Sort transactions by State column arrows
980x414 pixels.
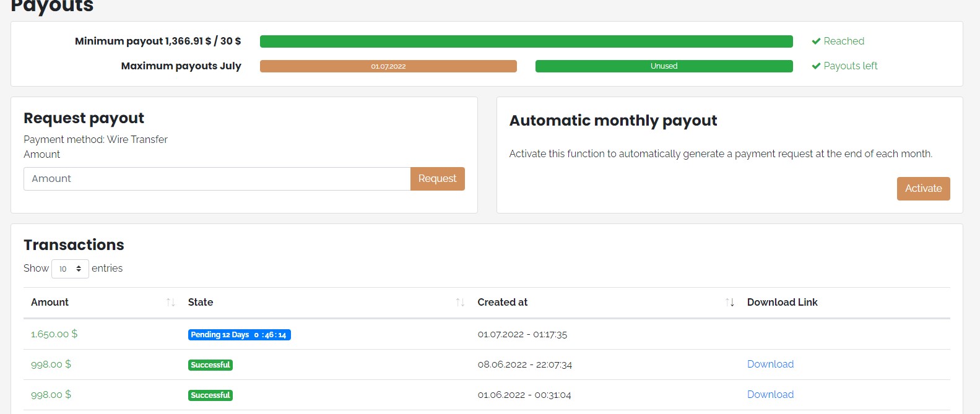[x=460, y=303]
